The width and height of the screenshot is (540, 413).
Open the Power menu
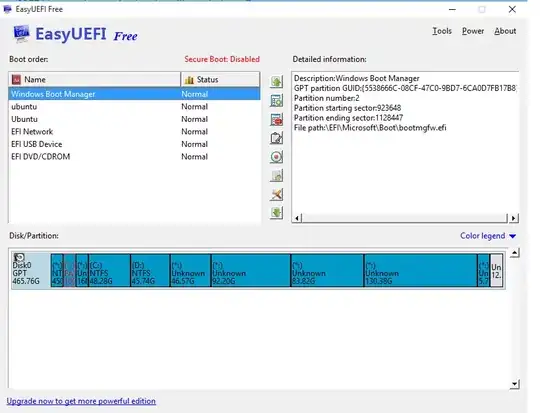[x=473, y=31]
